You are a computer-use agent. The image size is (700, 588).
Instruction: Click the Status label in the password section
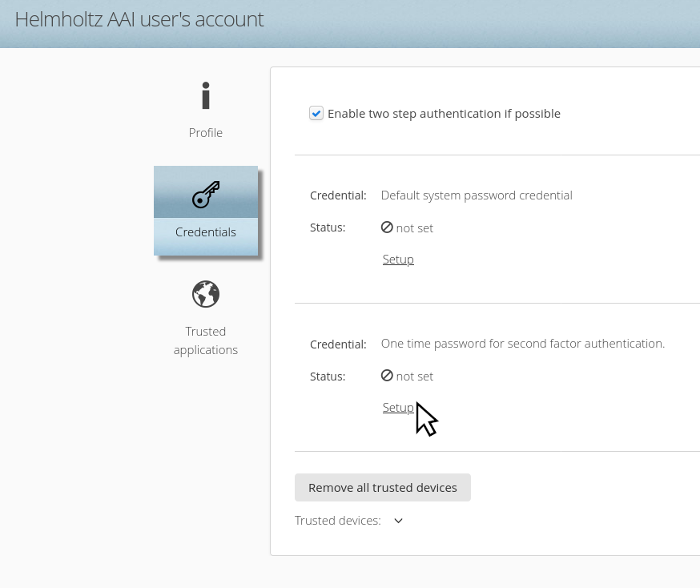[x=328, y=227]
